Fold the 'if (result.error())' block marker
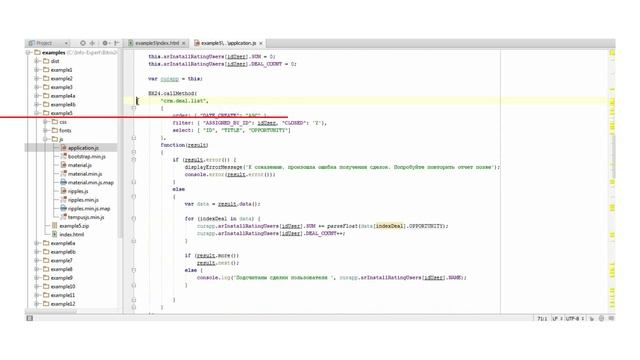The image size is (640, 360). coord(134,160)
